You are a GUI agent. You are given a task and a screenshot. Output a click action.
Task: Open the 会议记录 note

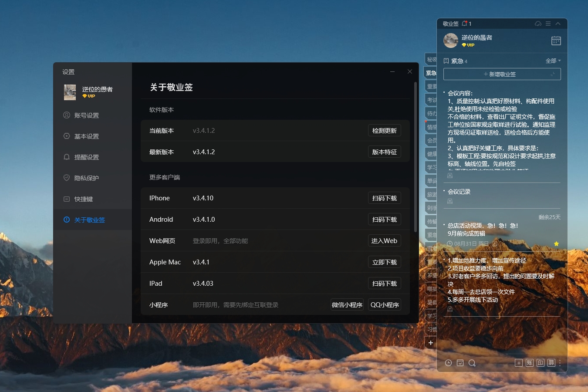pyautogui.click(x=459, y=192)
